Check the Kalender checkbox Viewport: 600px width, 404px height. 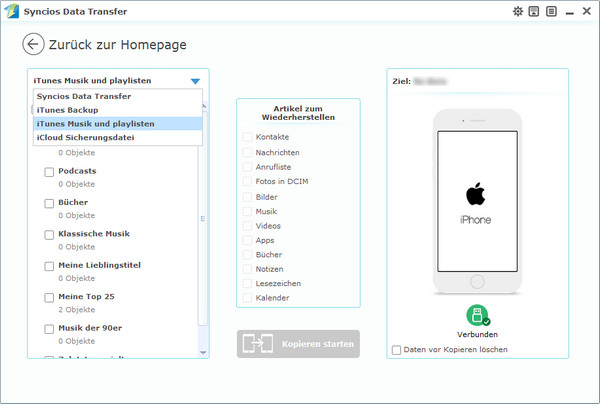tap(247, 298)
